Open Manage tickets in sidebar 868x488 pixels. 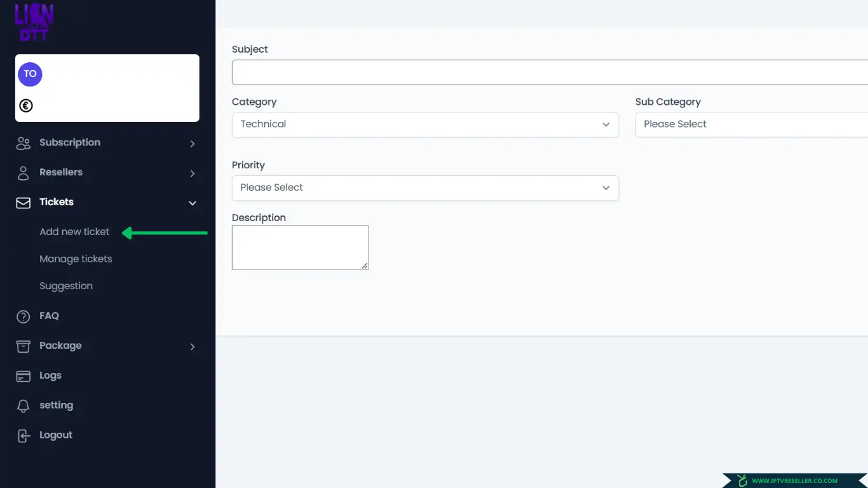tap(76, 259)
